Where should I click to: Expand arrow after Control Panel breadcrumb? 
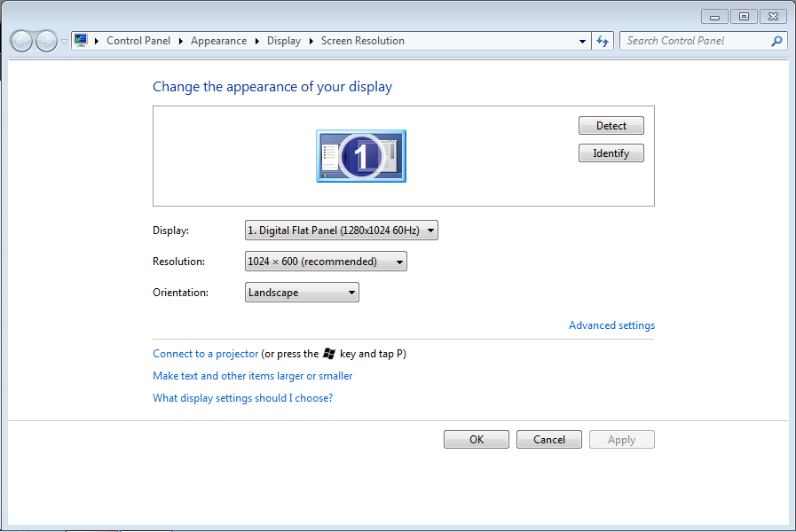(181, 41)
